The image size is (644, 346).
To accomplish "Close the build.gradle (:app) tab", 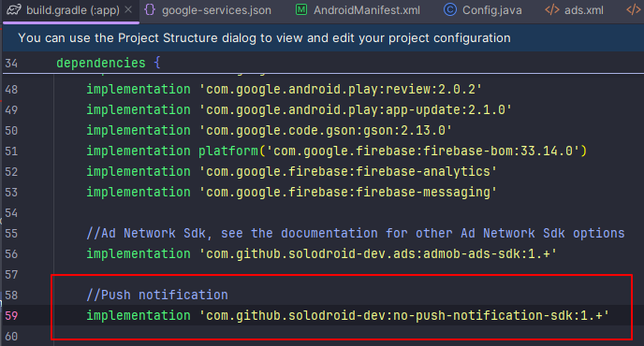I will (128, 9).
